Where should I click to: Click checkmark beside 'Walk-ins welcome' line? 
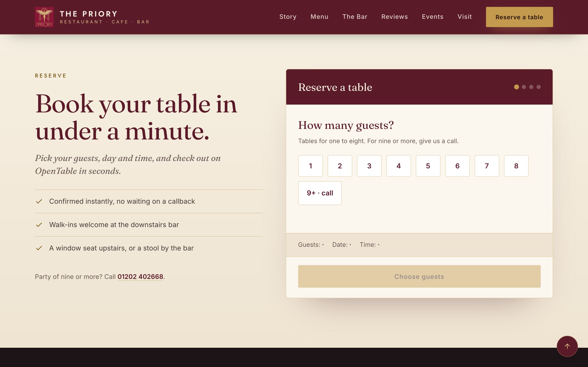pos(39,225)
